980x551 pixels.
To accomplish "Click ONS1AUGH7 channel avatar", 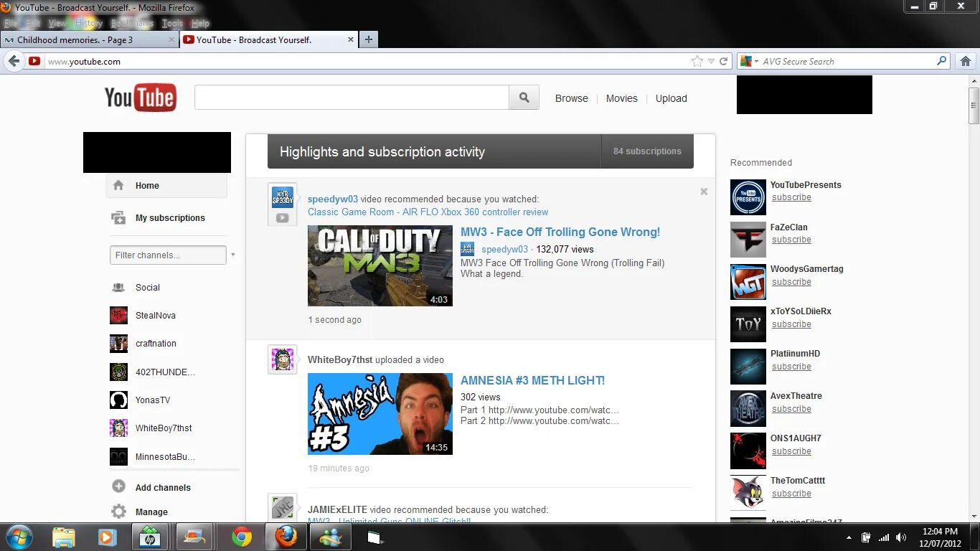I will pos(748,451).
